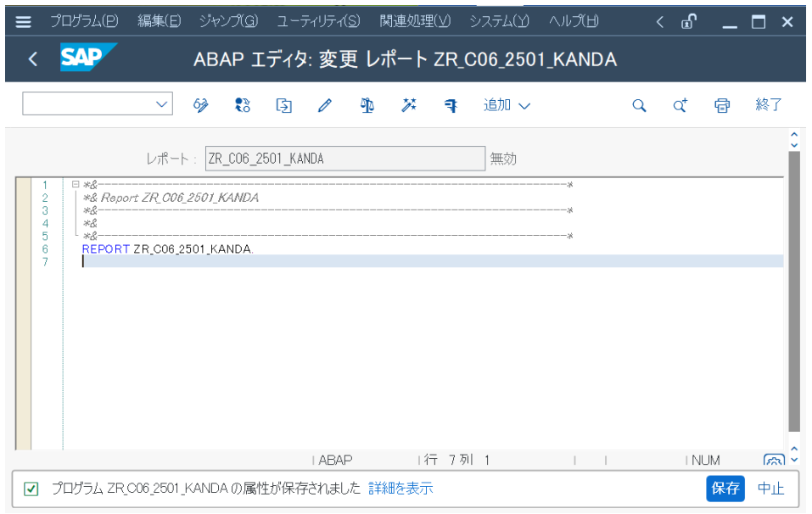
Task: Open the 詳細を表示 link
Action: click(x=400, y=488)
